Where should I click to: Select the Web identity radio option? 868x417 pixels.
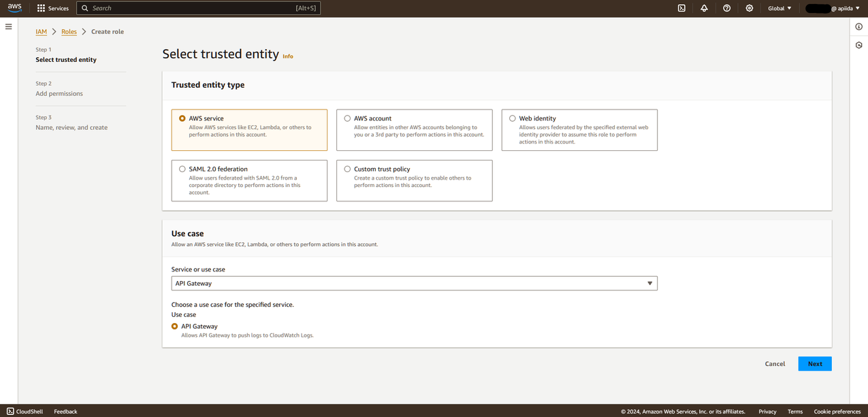[x=513, y=118]
